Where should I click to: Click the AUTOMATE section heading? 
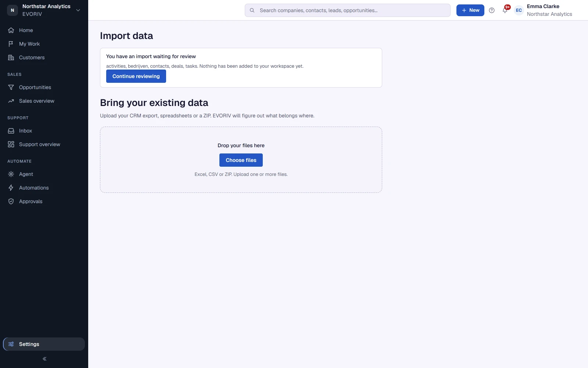[19, 161]
